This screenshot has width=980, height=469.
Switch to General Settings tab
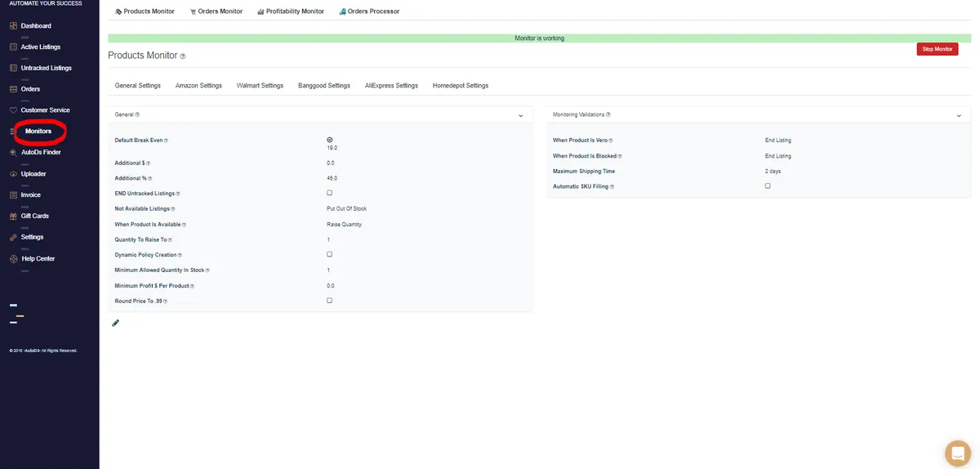[x=138, y=86]
